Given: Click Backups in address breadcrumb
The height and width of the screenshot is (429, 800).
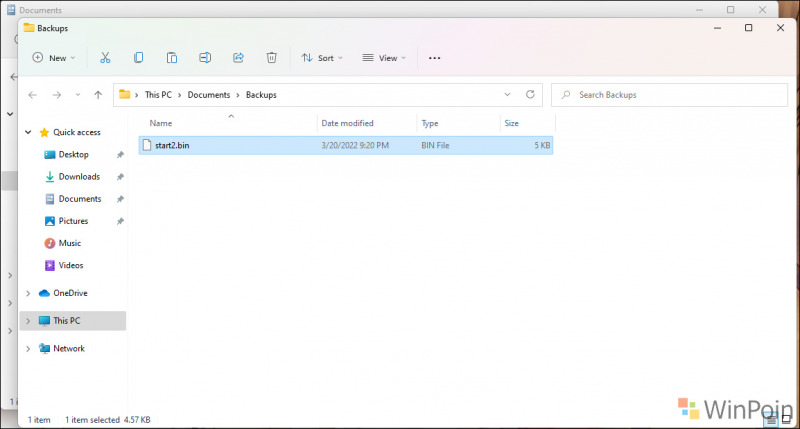Looking at the screenshot, I should click(261, 95).
